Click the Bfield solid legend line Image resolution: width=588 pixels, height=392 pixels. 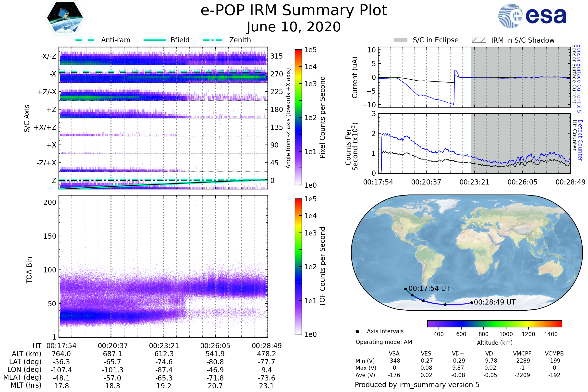(x=155, y=40)
